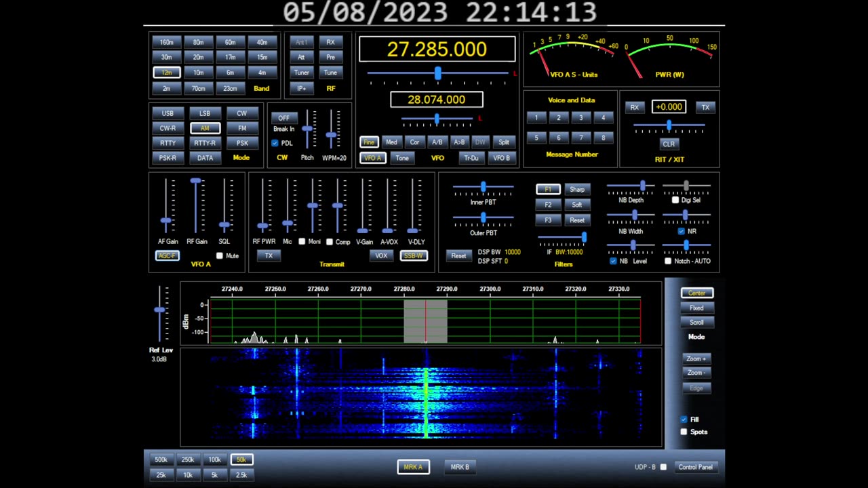Screen dimensions: 868x488
Task: Switch mode to CW
Action: pos(242,113)
